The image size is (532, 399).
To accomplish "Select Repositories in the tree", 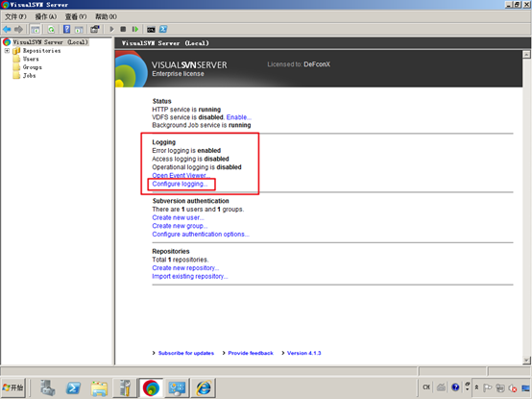I will tap(41, 51).
